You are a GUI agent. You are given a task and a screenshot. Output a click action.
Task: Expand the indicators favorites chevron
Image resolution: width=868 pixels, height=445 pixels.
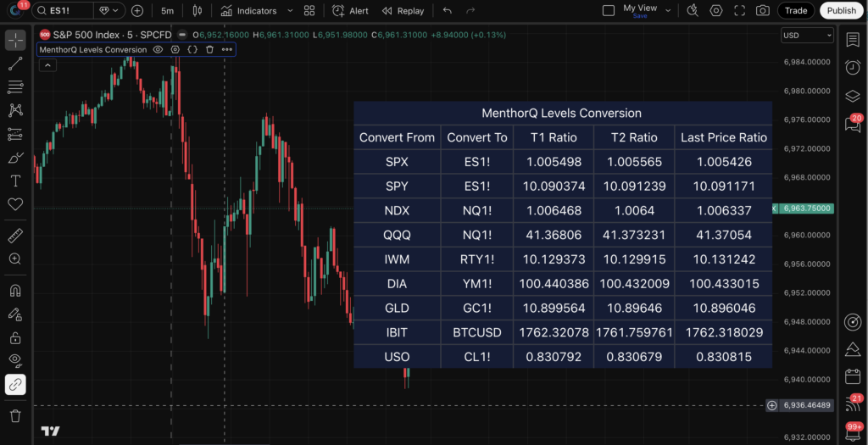[290, 10]
